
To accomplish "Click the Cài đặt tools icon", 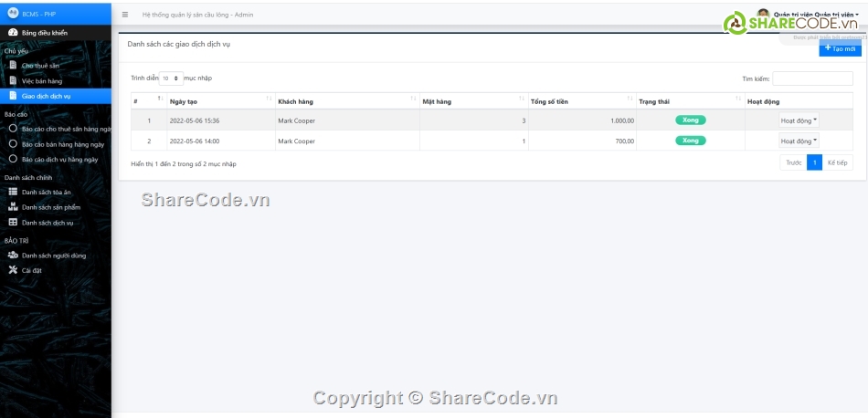I will 13,270.
